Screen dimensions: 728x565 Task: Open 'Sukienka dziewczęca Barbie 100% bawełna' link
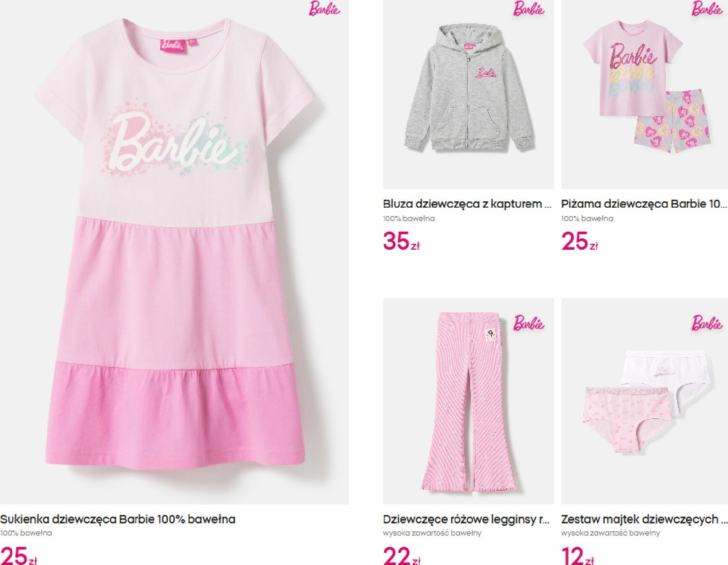[118, 519]
